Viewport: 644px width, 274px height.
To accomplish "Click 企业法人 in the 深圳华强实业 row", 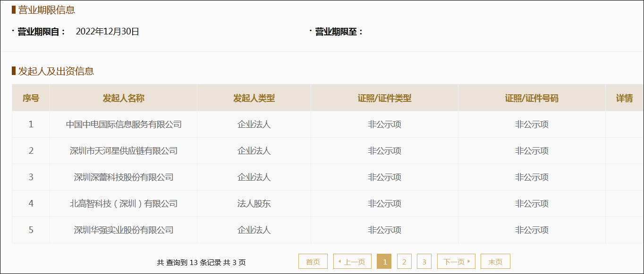I will point(254,230).
